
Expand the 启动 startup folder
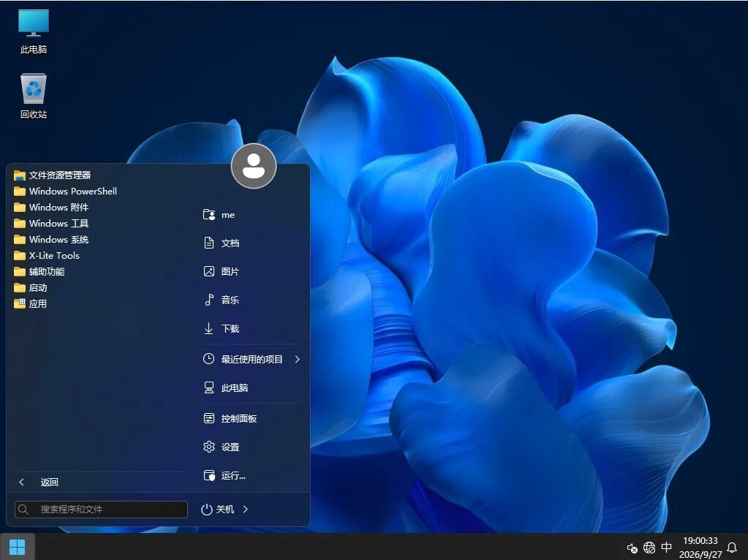point(30,287)
